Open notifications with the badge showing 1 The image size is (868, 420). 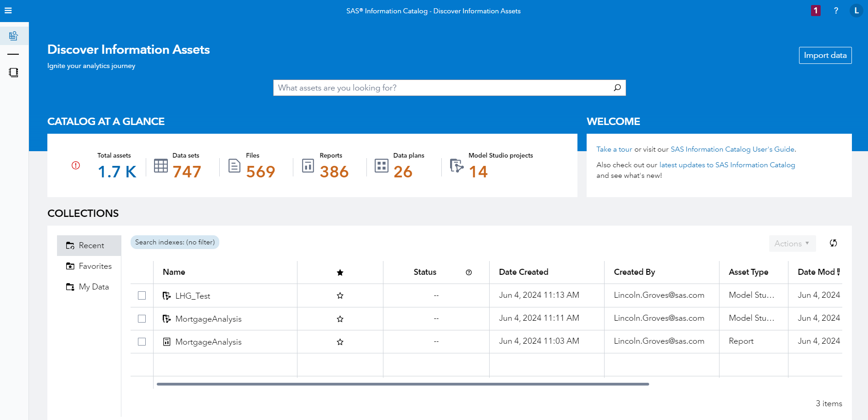click(x=816, y=10)
